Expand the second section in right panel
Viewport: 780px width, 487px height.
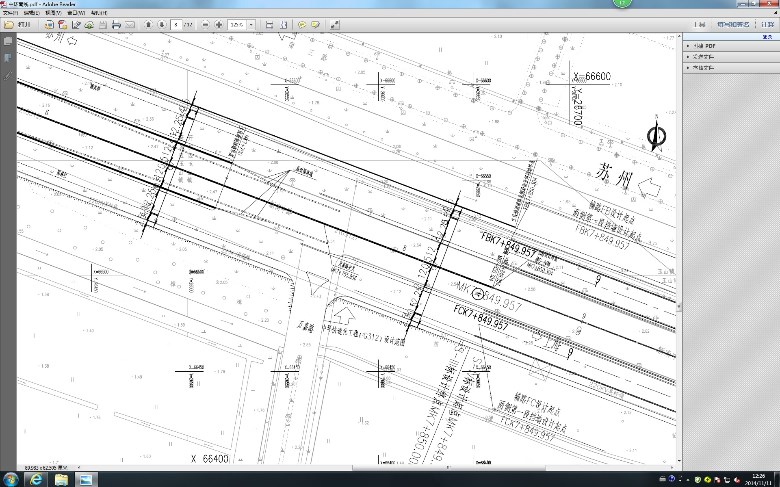tap(704, 57)
